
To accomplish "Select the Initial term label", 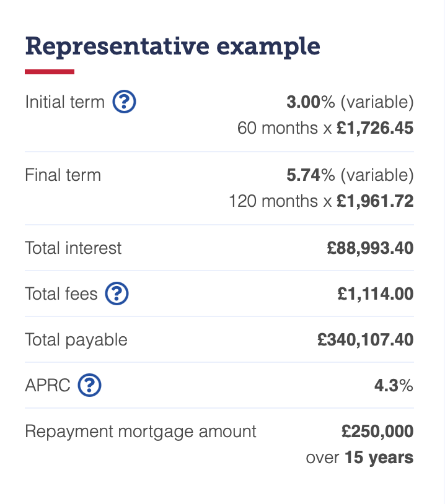I will [x=65, y=102].
